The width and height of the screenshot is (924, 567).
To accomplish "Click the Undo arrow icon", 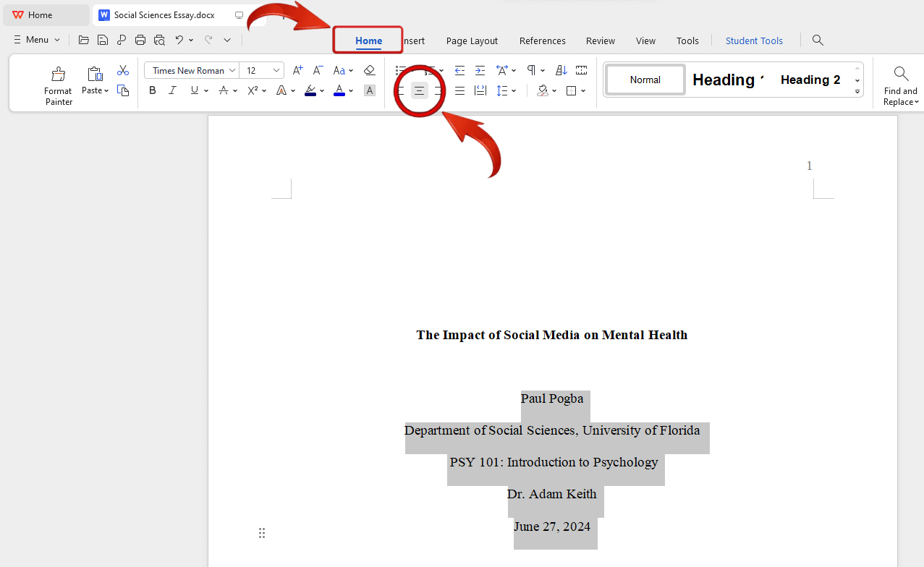I will pyautogui.click(x=179, y=40).
